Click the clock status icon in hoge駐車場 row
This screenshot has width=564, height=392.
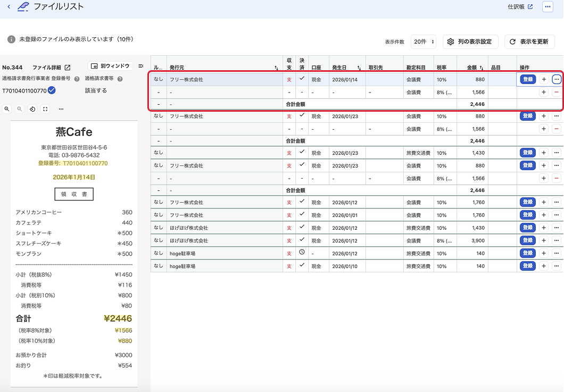pos(302,253)
